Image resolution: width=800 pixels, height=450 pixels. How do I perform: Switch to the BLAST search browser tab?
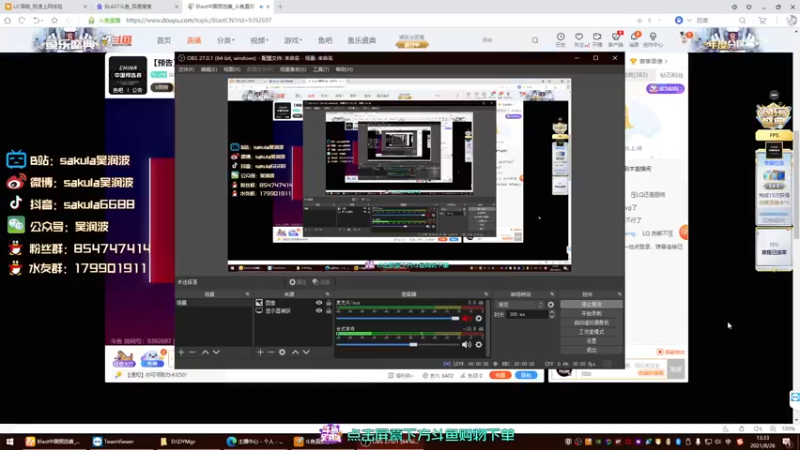136,7
